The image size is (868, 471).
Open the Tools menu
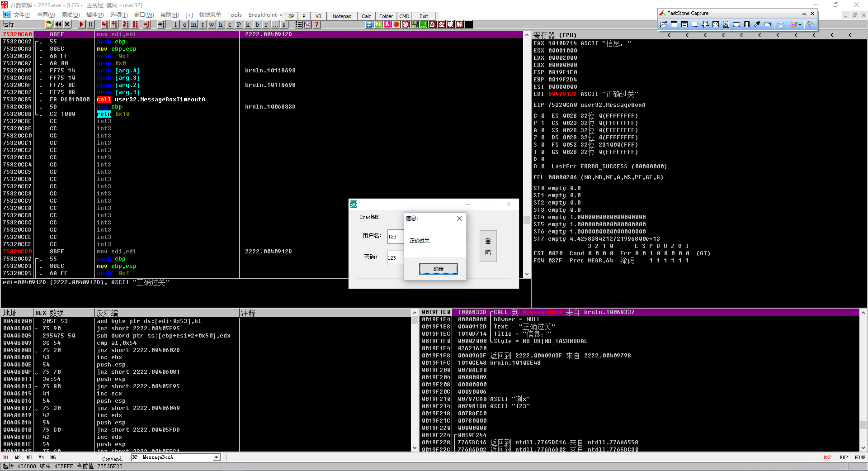click(234, 15)
